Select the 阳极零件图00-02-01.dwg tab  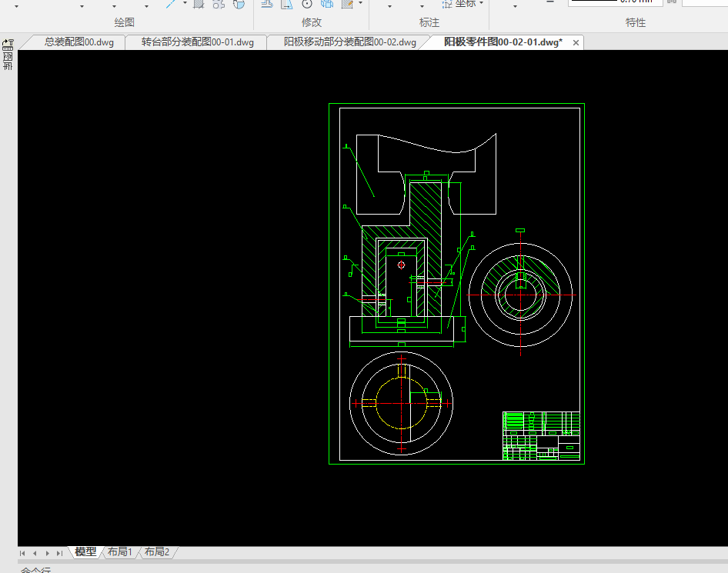coord(503,42)
